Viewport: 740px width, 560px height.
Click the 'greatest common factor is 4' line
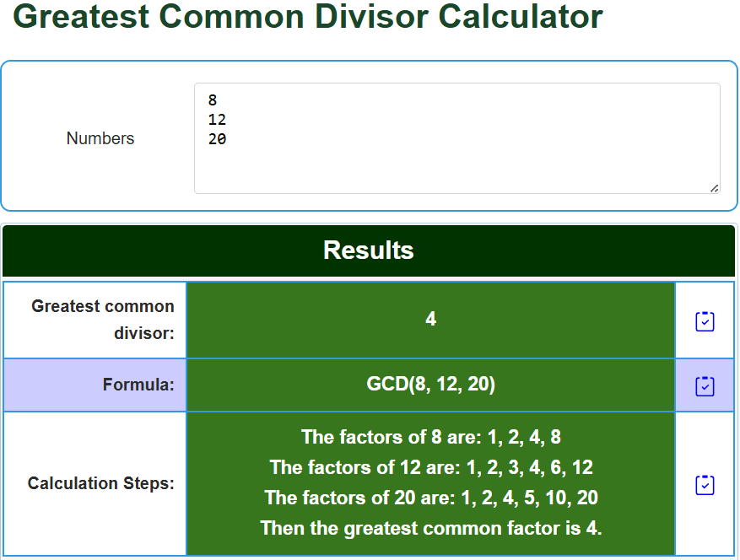coord(431,528)
